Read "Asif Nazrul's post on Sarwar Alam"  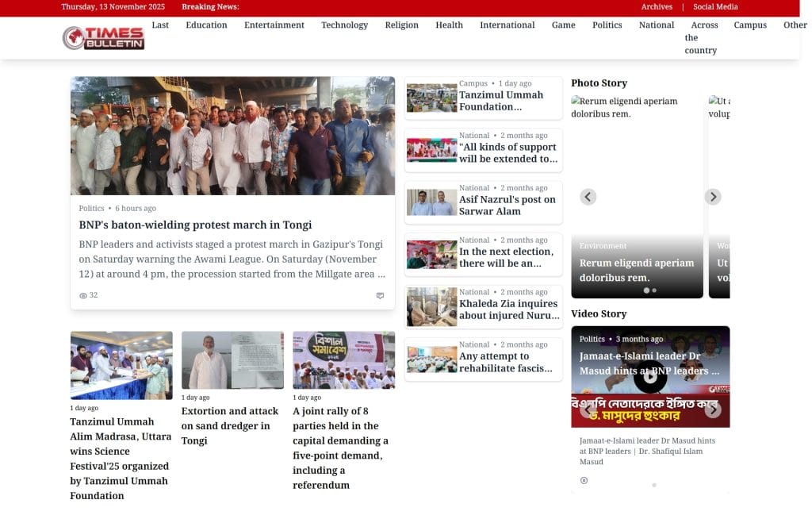pyautogui.click(x=507, y=205)
